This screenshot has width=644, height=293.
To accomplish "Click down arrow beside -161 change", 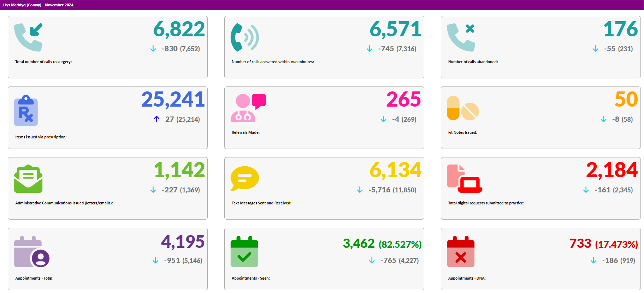I will 586,190.
